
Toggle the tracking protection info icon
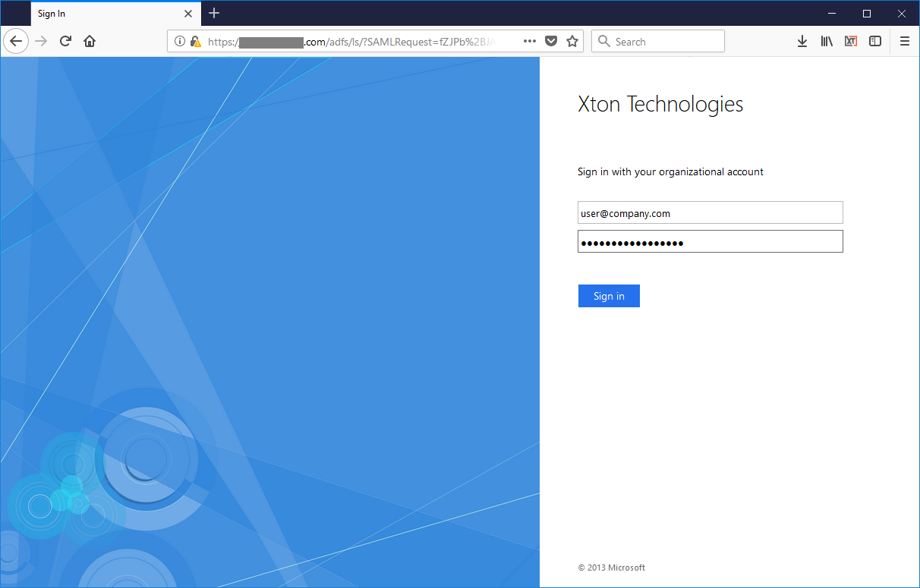[x=180, y=41]
